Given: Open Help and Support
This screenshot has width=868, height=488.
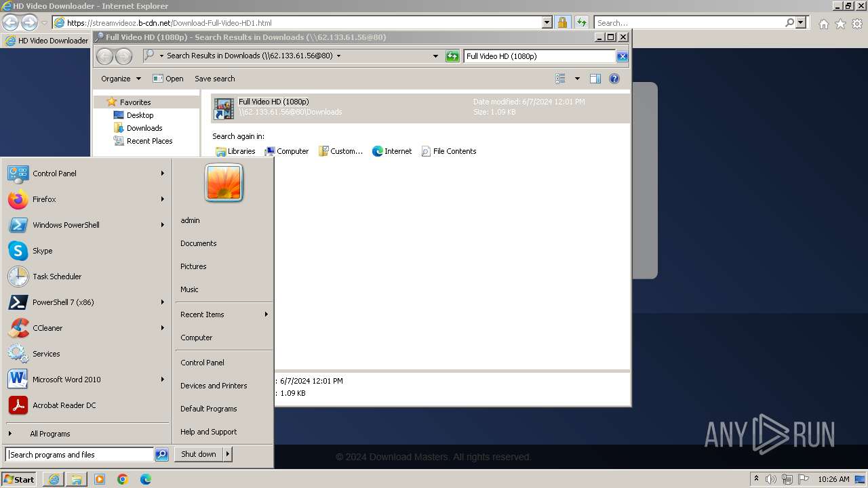Looking at the screenshot, I should pyautogui.click(x=208, y=432).
